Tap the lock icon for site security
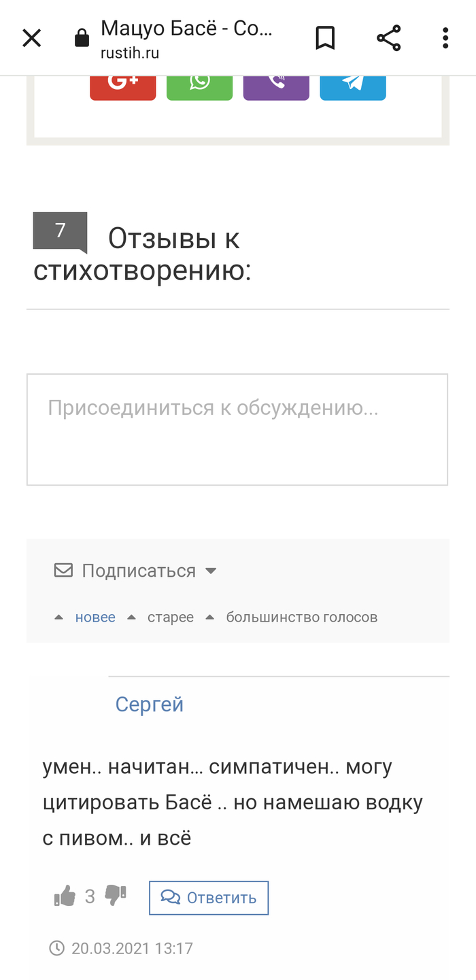 [82, 38]
